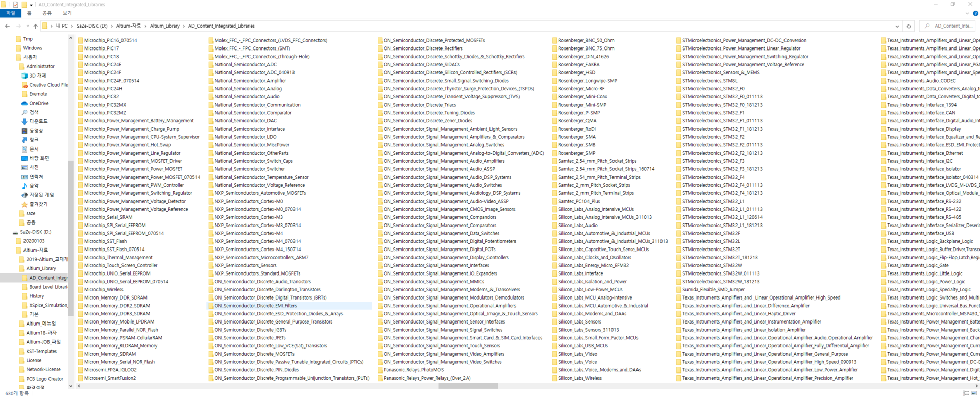This screenshot has height=398, width=980.
Task: Click the file list scroll-left arrow
Action: pos(79,386)
